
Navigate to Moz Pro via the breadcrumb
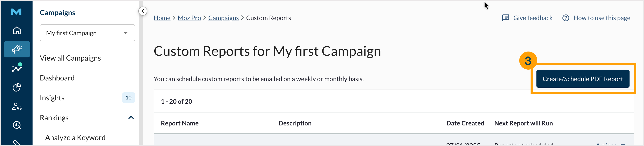click(189, 18)
